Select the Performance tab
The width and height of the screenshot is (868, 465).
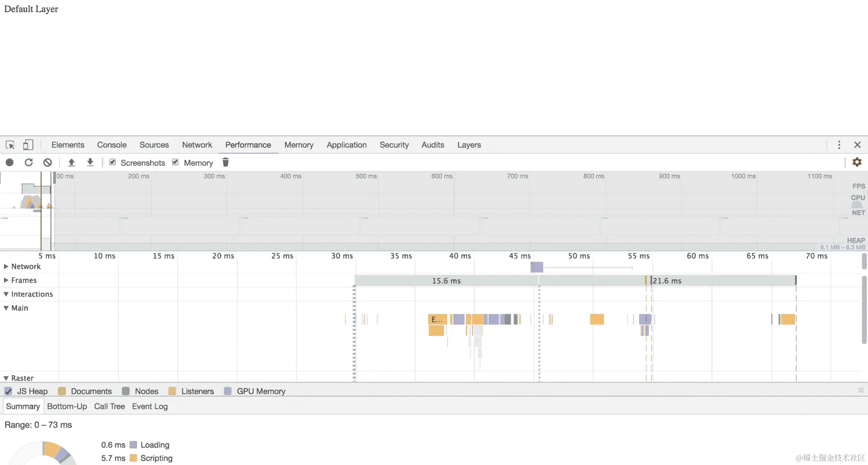click(x=248, y=145)
